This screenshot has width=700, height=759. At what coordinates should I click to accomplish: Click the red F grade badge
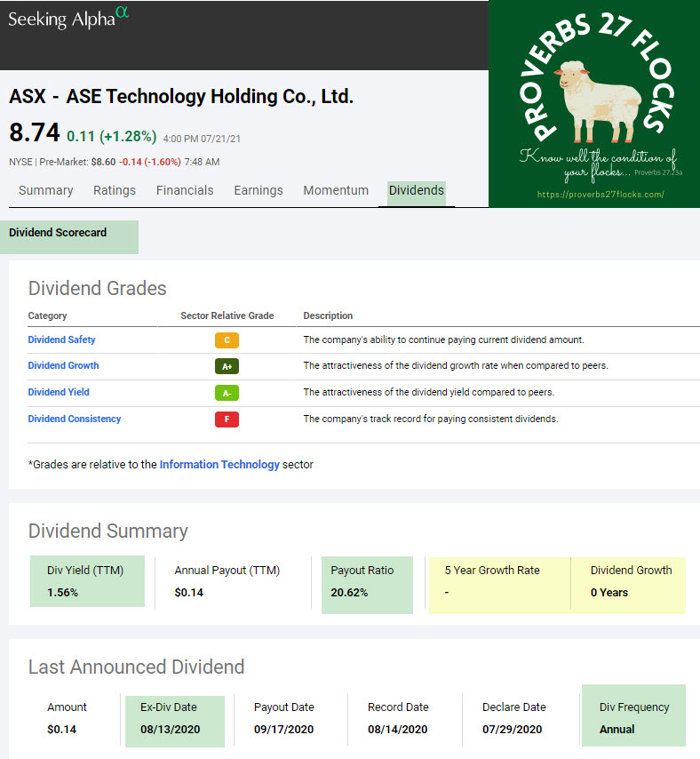[x=227, y=419]
